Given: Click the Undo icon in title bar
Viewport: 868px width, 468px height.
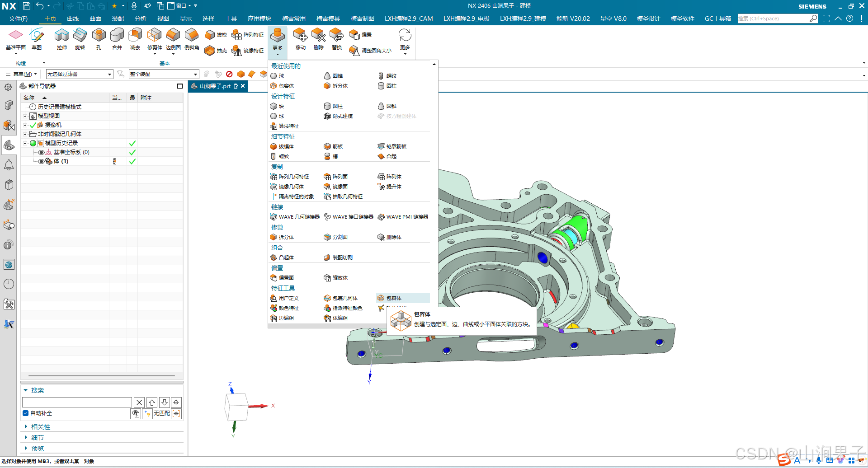Looking at the screenshot, I should coord(40,6).
